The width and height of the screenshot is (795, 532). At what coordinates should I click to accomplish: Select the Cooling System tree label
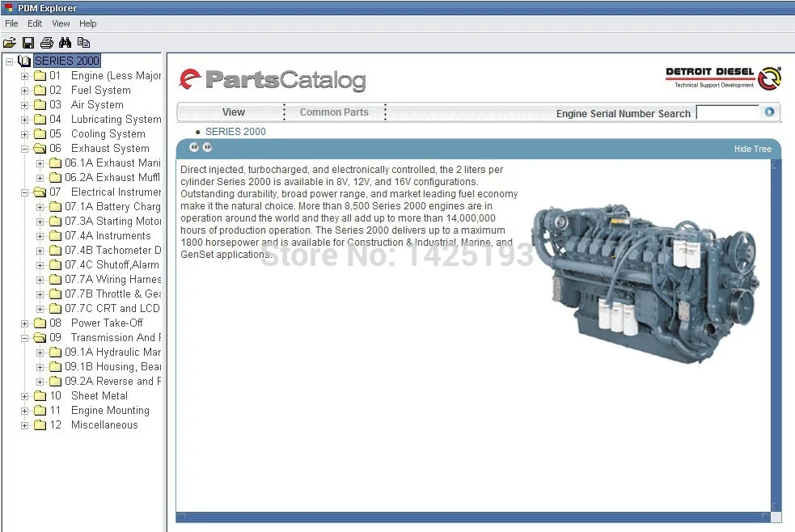[x=108, y=133]
